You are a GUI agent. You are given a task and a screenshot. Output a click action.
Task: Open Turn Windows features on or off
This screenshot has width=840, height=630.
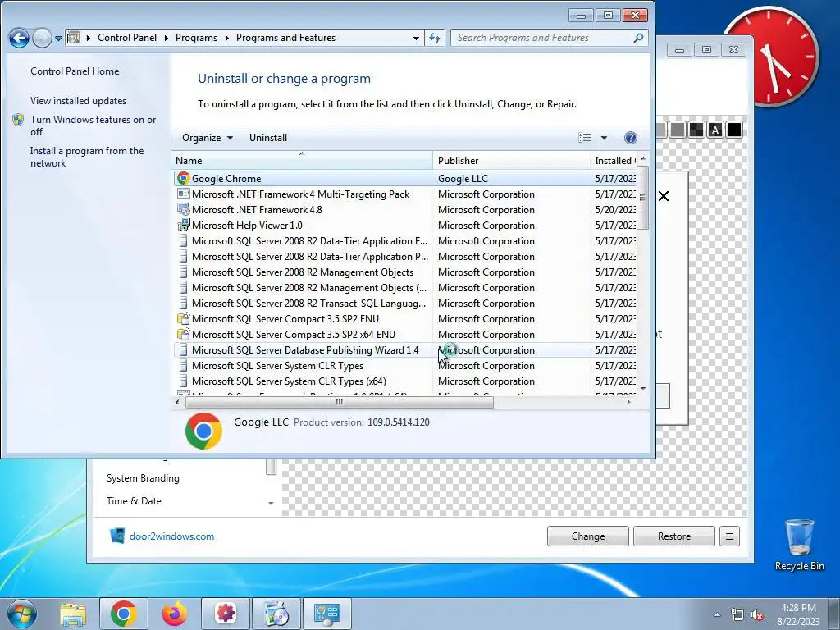94,126
